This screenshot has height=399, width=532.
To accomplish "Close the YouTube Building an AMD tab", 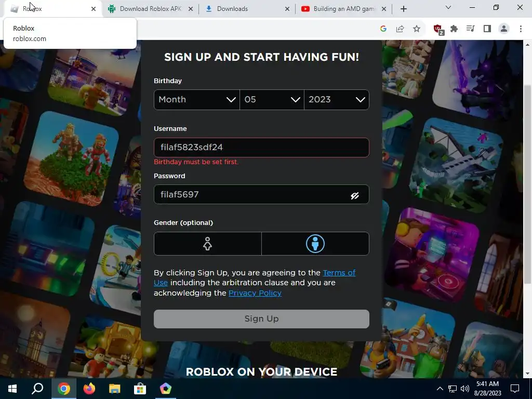I will coord(384,9).
